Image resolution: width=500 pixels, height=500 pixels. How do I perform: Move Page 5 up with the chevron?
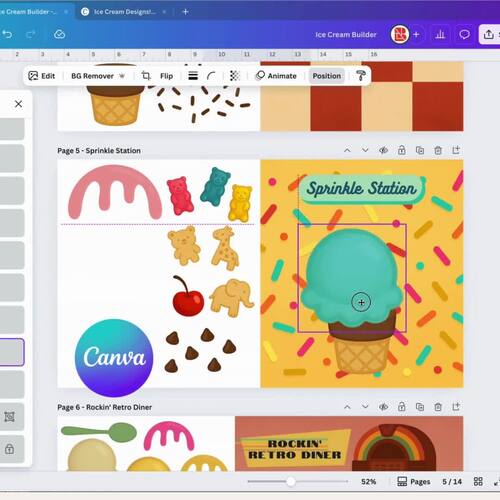pos(347,150)
